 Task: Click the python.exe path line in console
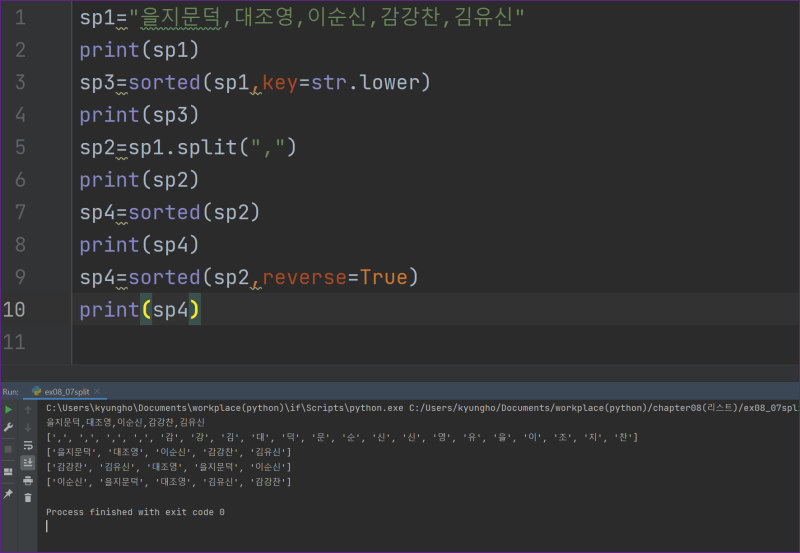click(x=422, y=408)
